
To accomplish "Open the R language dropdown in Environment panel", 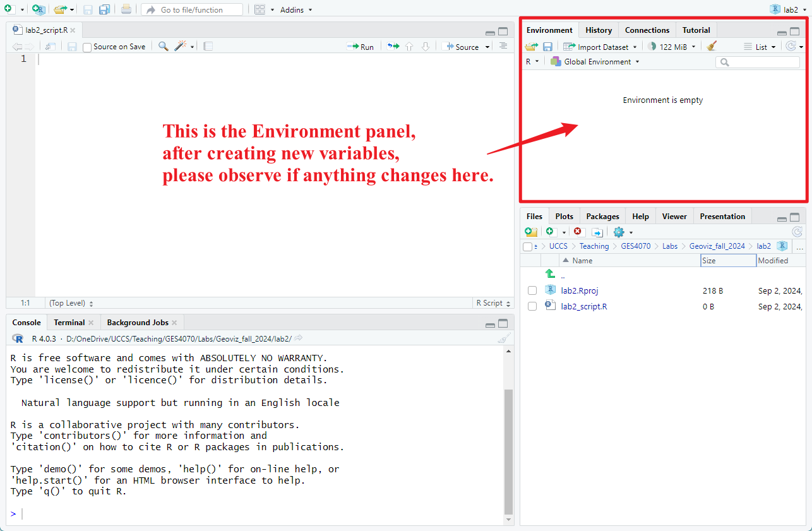I will tap(532, 62).
